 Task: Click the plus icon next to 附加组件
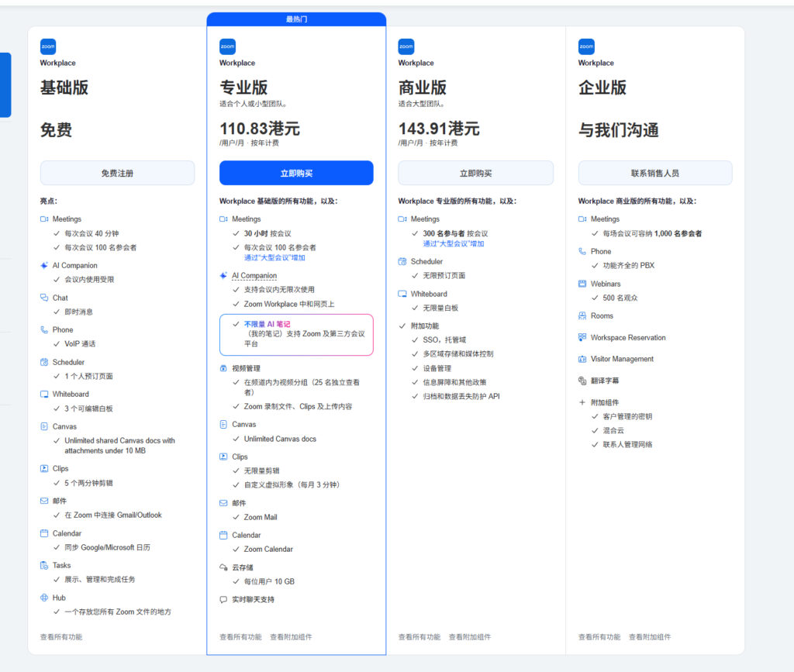click(582, 402)
